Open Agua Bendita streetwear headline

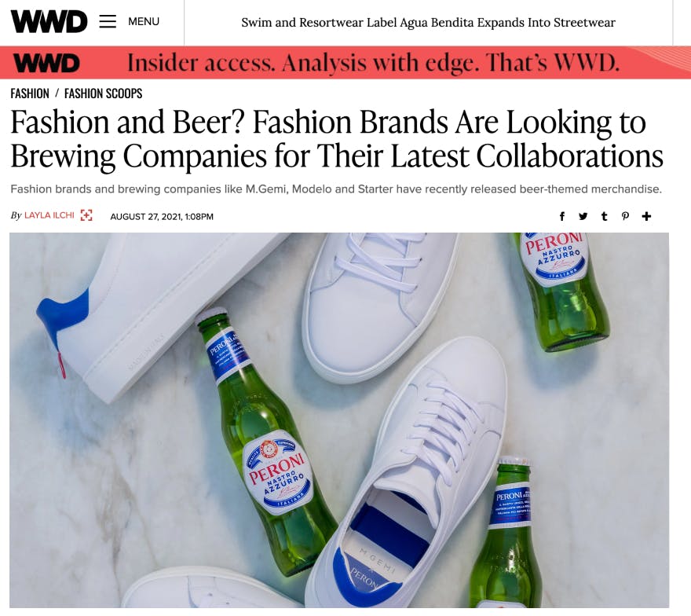pos(428,23)
